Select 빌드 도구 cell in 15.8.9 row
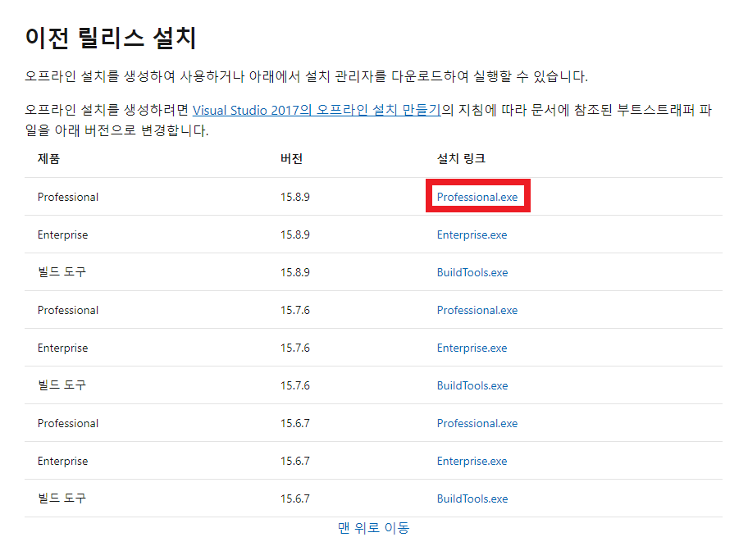Viewport: 748px width, 560px height. [62, 272]
